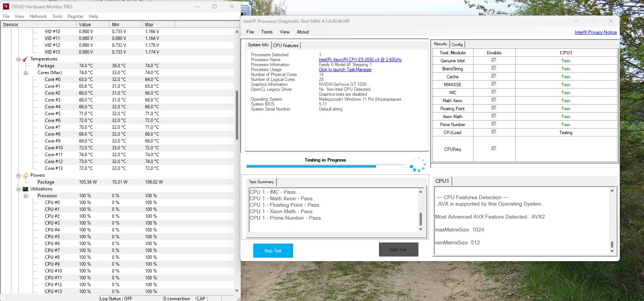
Task: Select the Temperatures thermometer icon
Action: (x=25, y=59)
